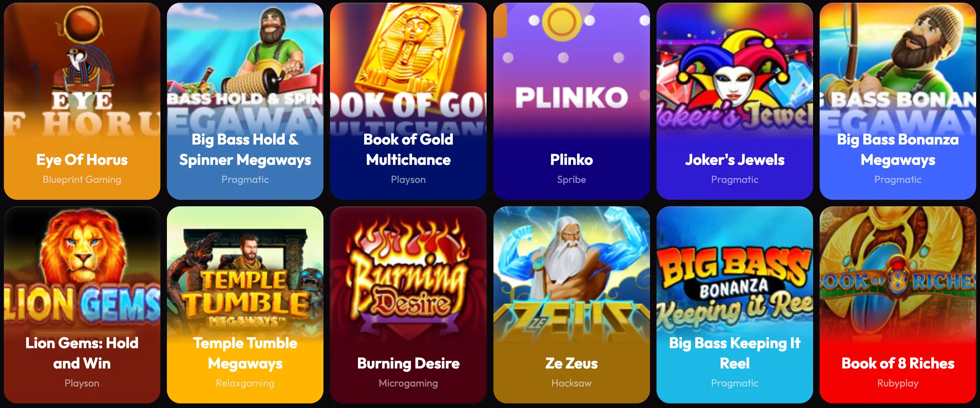Click the Joker's Jewels game thumbnail

click(734, 101)
